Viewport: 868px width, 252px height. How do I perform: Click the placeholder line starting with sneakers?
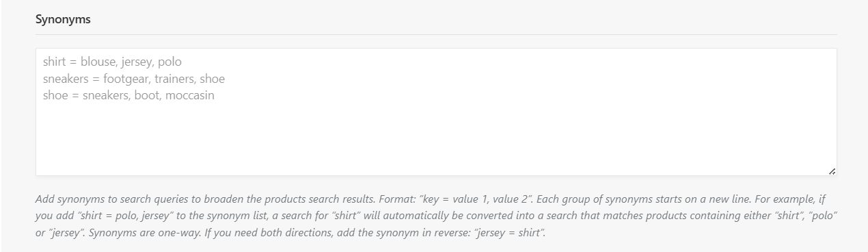coord(133,79)
